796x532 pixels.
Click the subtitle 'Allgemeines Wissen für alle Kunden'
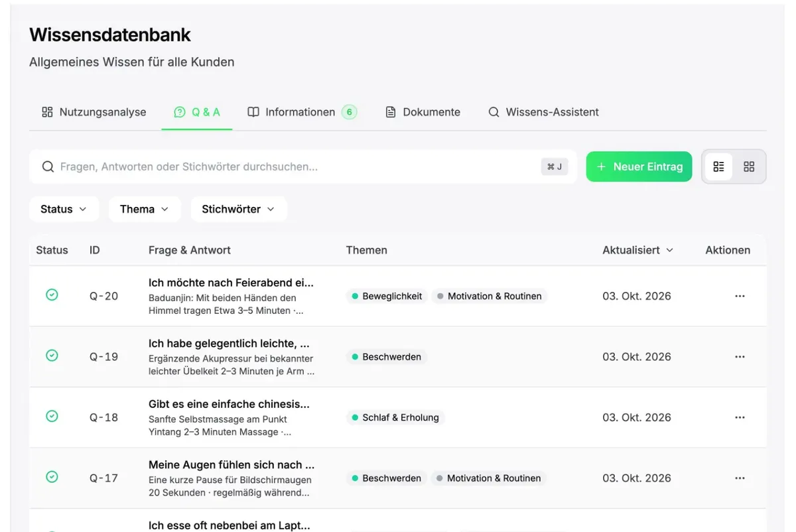(x=132, y=62)
